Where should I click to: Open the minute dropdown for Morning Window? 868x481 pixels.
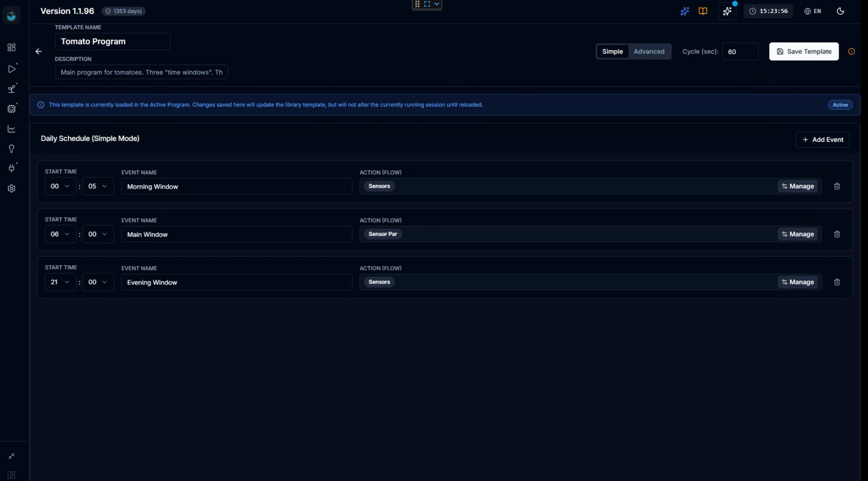pyautogui.click(x=98, y=186)
